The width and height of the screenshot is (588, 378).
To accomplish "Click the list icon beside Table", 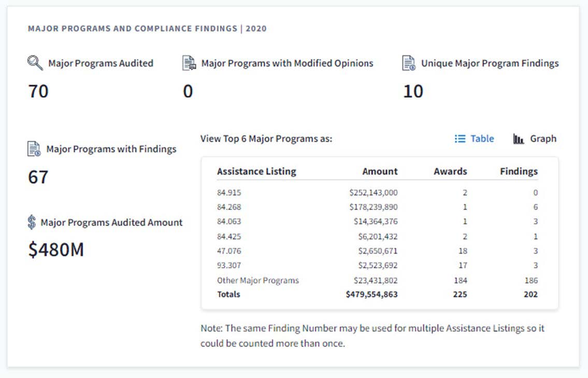I will 460,139.
